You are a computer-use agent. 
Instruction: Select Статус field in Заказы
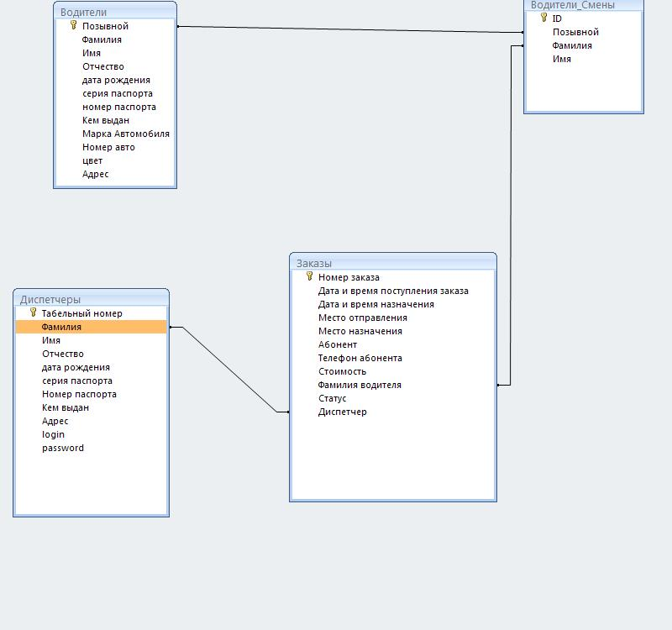pyautogui.click(x=332, y=398)
